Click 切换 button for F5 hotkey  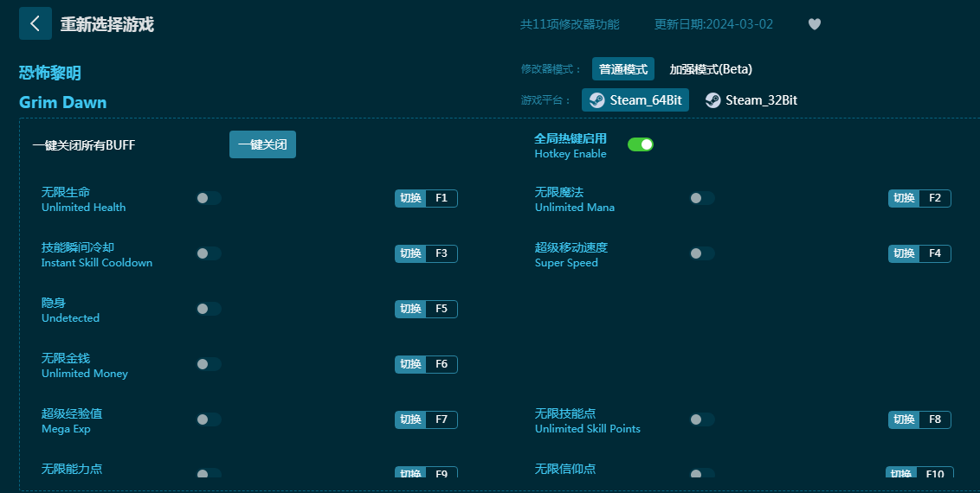coord(410,309)
